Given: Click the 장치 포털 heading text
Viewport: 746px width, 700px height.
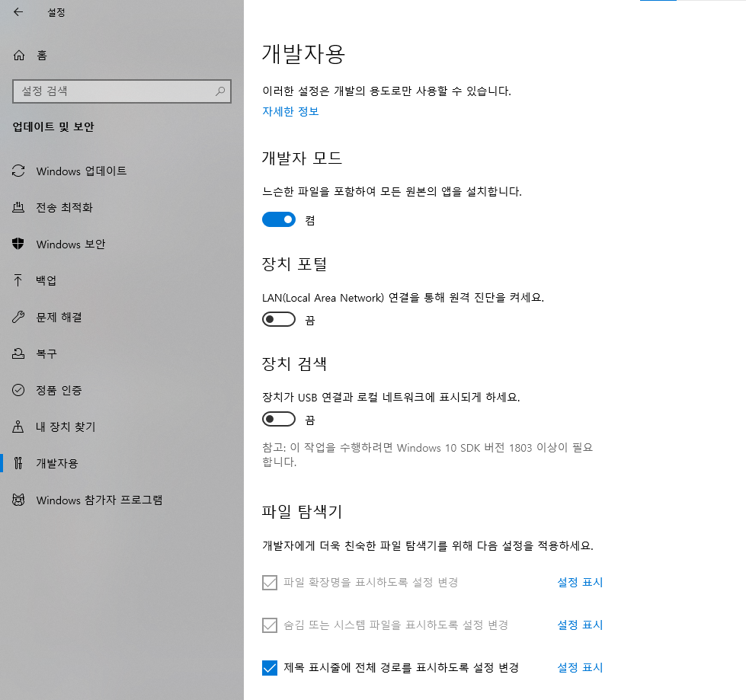Looking at the screenshot, I should point(294,264).
